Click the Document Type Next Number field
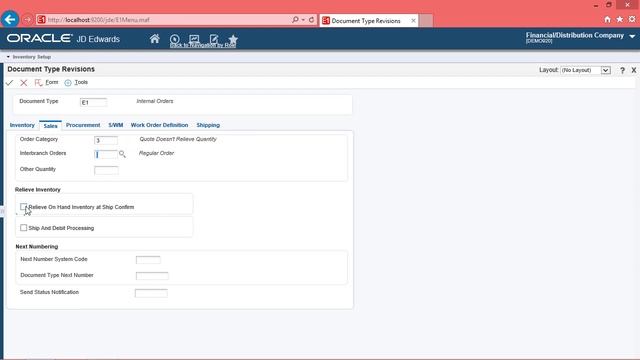Viewport: 640px width, 360px height. click(x=152, y=276)
